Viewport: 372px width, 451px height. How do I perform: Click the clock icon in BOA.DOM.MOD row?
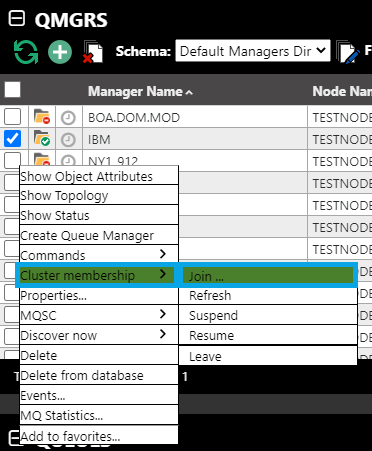pyautogui.click(x=68, y=118)
